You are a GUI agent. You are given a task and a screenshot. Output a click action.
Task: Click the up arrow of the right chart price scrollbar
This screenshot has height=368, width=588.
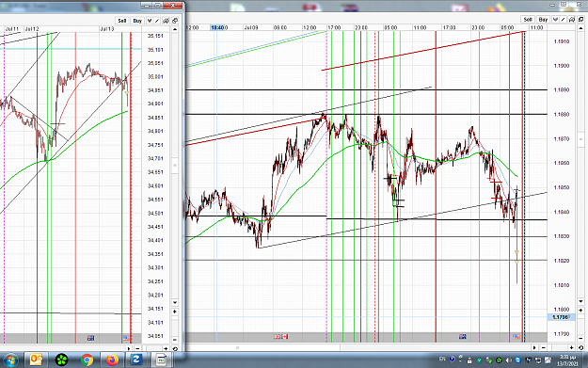coord(580,27)
